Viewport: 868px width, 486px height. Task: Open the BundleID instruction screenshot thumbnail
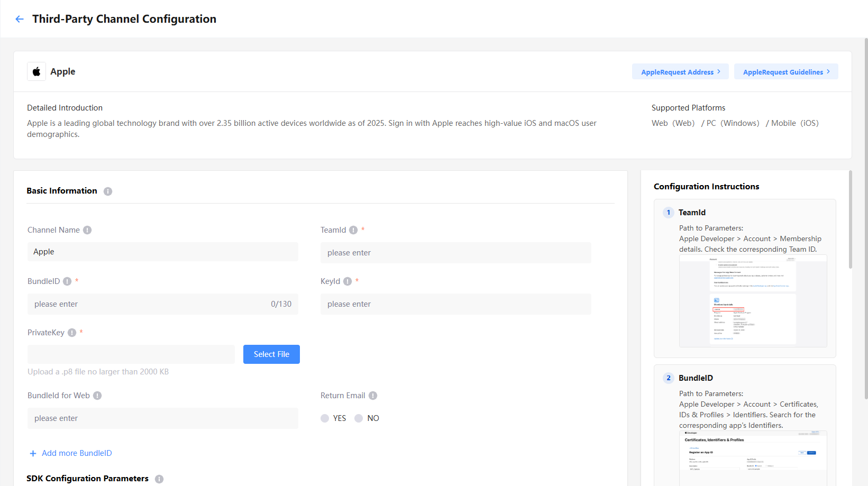tap(753, 458)
